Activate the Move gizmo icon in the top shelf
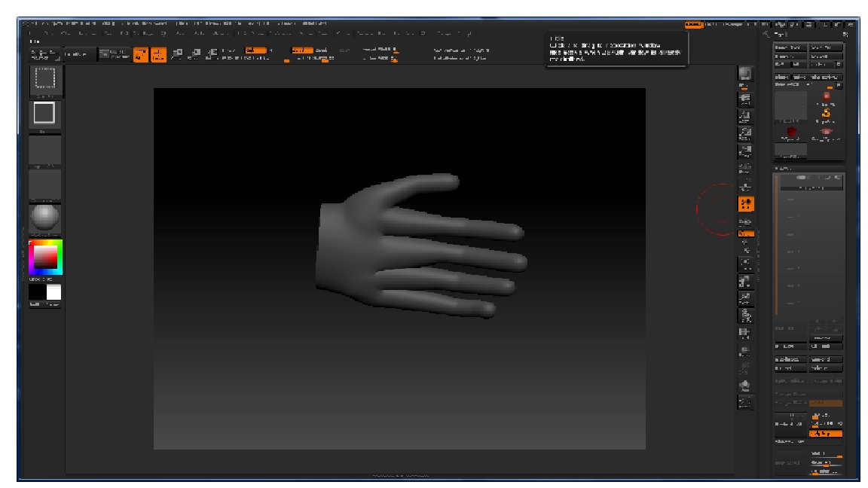 pyautogui.click(x=179, y=53)
